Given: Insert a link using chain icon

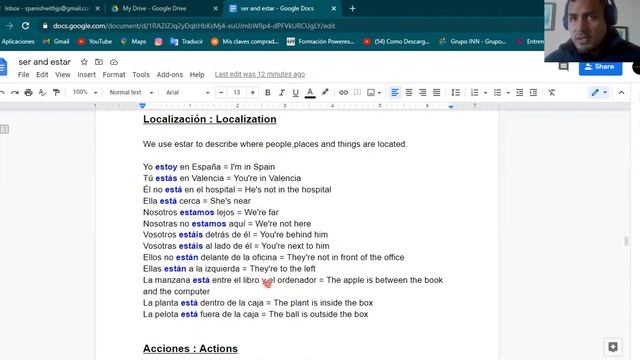Looking at the screenshot, I should (x=343, y=93).
